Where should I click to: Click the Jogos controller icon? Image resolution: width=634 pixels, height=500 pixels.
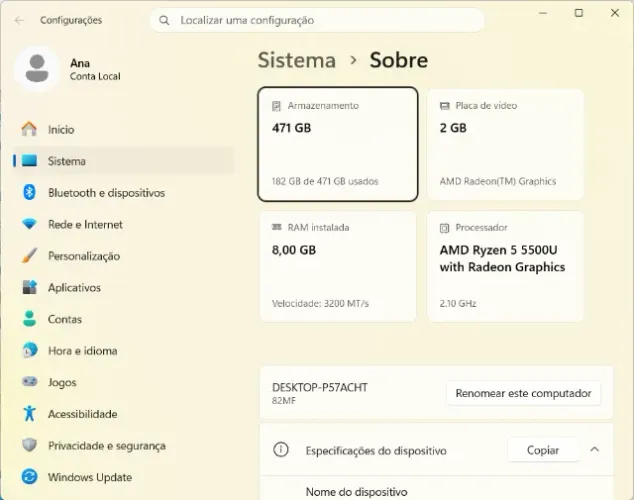[29, 381]
